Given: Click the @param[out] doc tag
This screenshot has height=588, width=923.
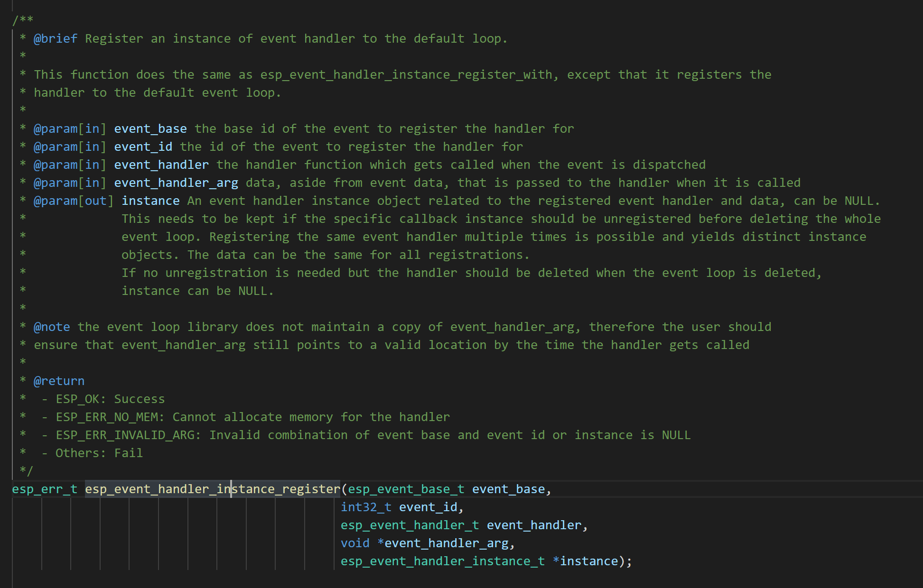Looking at the screenshot, I should click(x=74, y=201).
